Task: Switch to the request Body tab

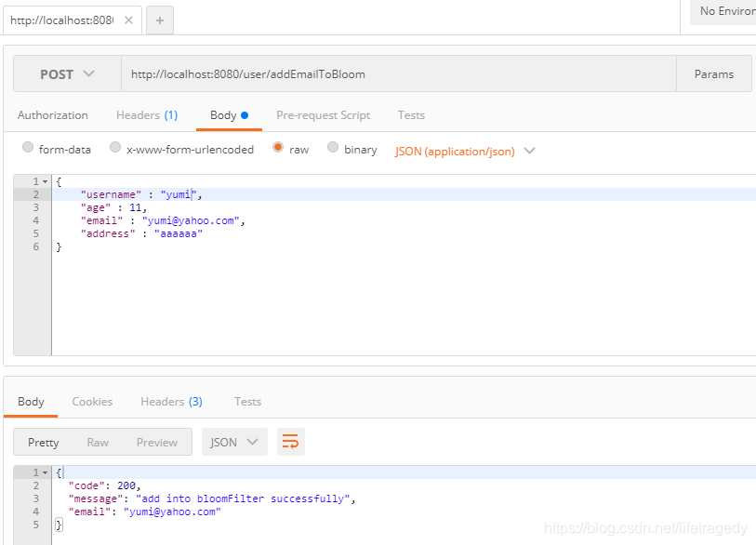Action: click(x=229, y=115)
